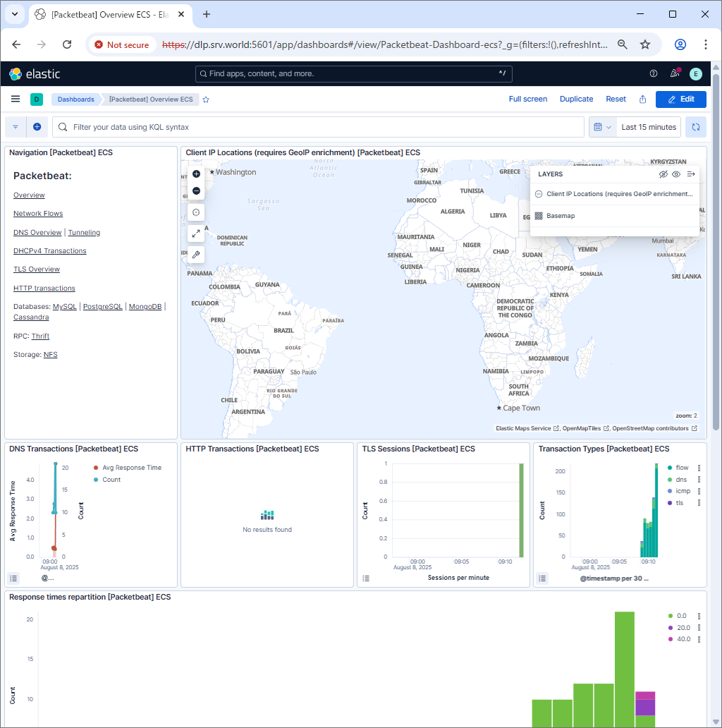Open the date quick menu dropdown
This screenshot has height=728, width=722.
click(x=602, y=127)
